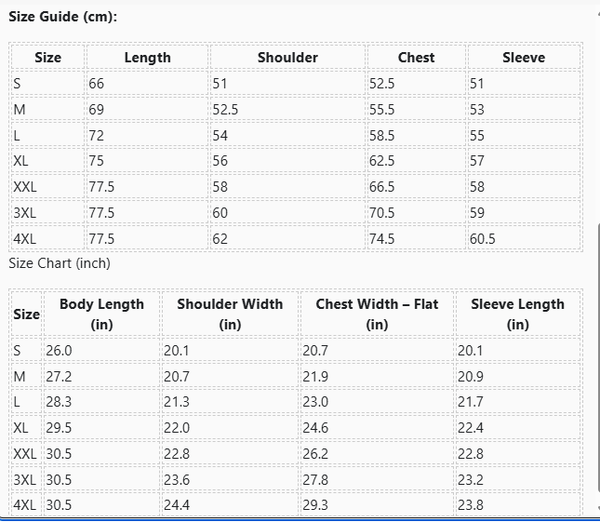The height and width of the screenshot is (522, 600).
Task: Click the 29.3 chest width cell
Action: click(316, 505)
